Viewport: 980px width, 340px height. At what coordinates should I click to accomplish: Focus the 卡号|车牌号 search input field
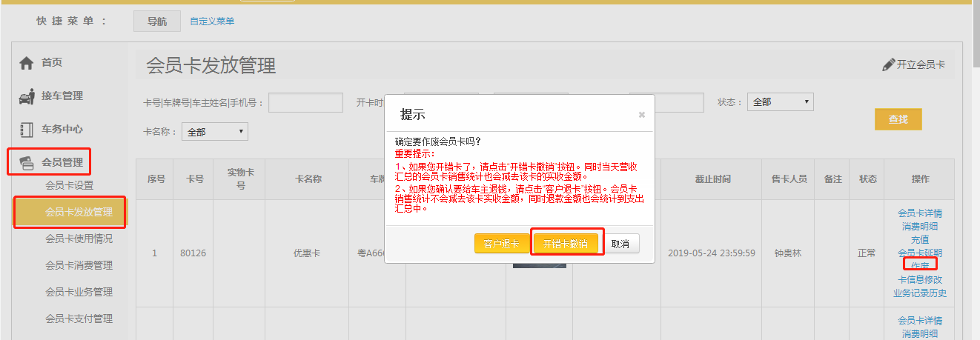305,102
